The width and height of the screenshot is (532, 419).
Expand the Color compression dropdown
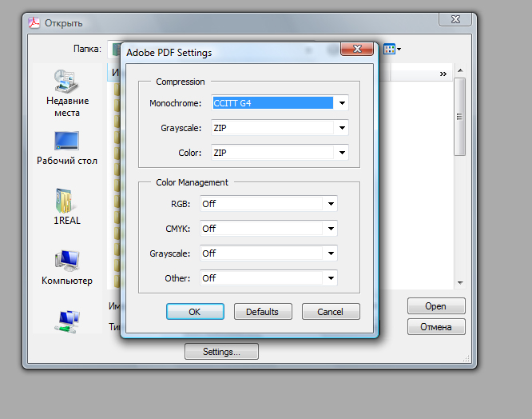(280, 153)
